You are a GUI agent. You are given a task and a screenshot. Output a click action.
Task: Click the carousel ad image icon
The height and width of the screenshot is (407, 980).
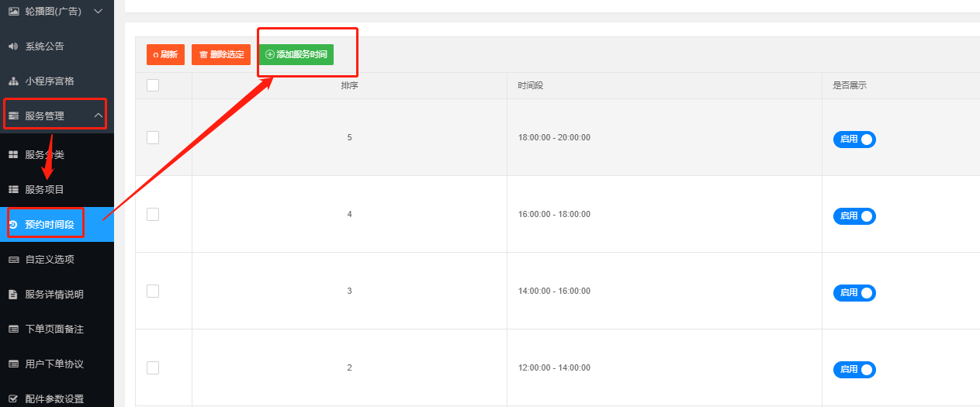(x=13, y=12)
